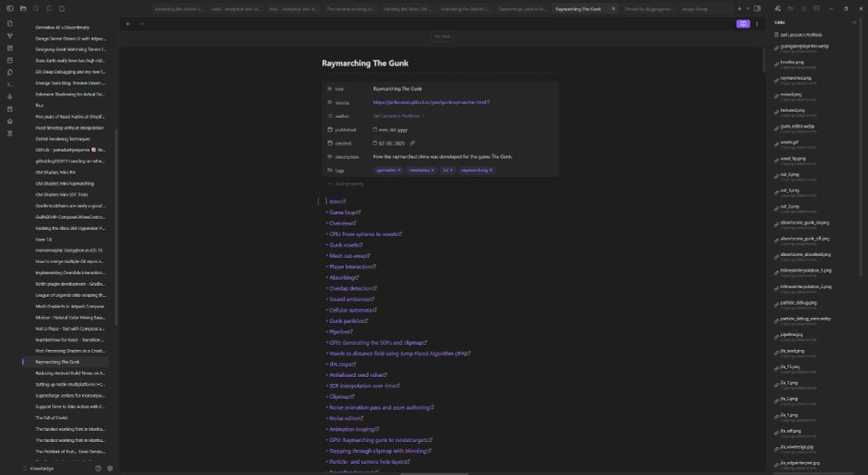Open settings gear at bottom left
This screenshot has width=868, height=475.
(x=109, y=468)
